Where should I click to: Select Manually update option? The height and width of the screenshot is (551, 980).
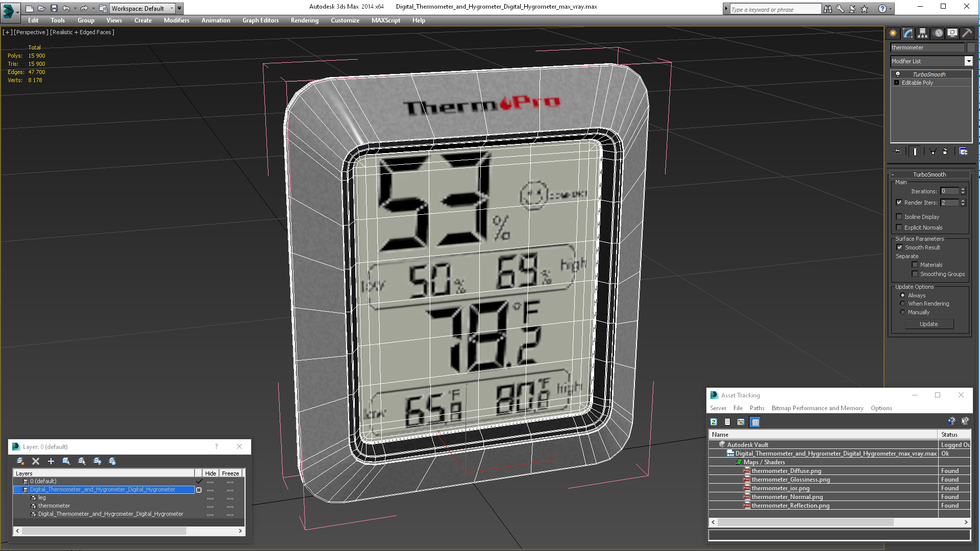coord(902,312)
